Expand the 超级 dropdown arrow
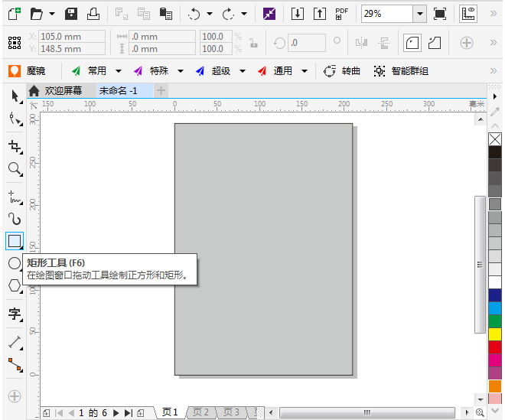The height and width of the screenshot is (420, 505). pos(242,71)
